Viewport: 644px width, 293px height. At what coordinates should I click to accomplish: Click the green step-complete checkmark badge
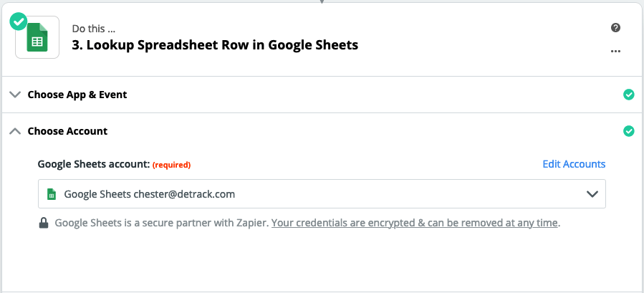[x=19, y=21]
